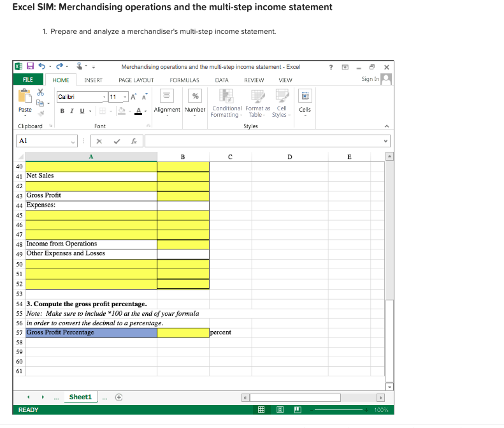The width and height of the screenshot is (504, 428).
Task: Switch to FORMULAS tab
Action: pyautogui.click(x=185, y=80)
